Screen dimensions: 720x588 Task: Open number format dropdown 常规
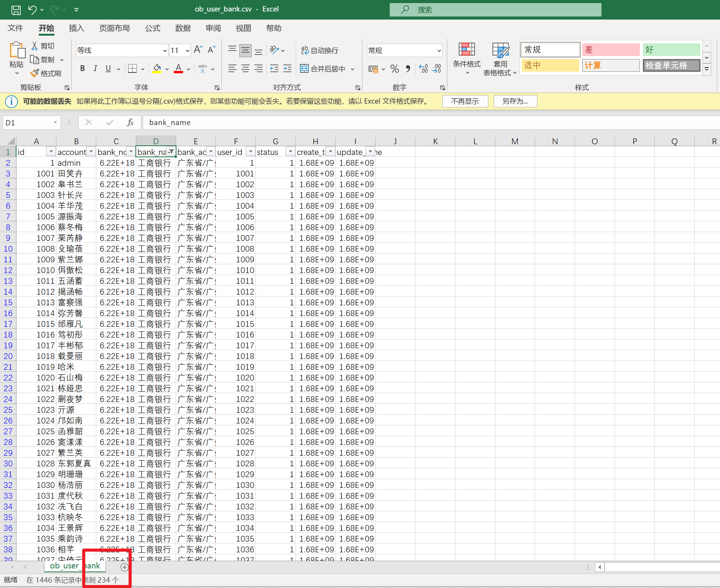(439, 50)
